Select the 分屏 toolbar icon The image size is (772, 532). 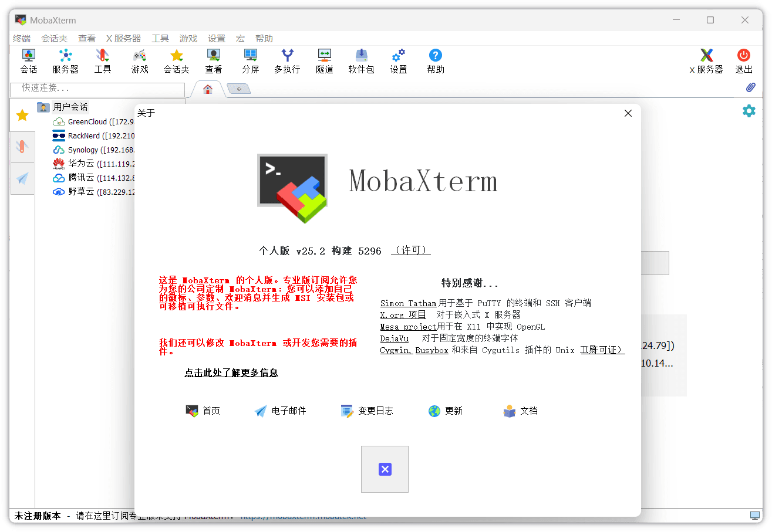[251, 62]
